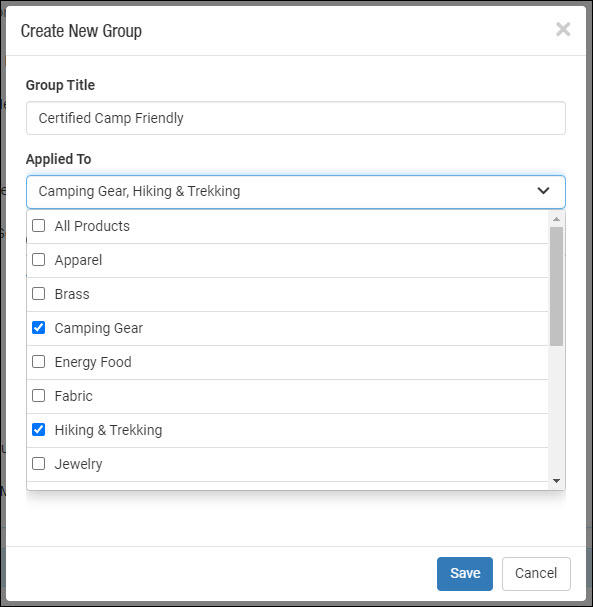Uncheck the Hiking & Trekking checkbox
This screenshot has height=607, width=593.
click(38, 430)
